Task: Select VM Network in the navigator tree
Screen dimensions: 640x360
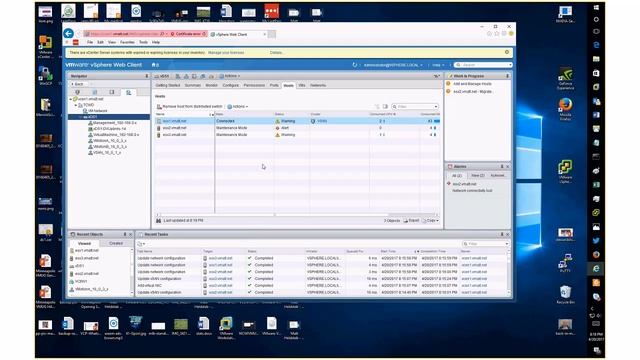Action: point(97,111)
